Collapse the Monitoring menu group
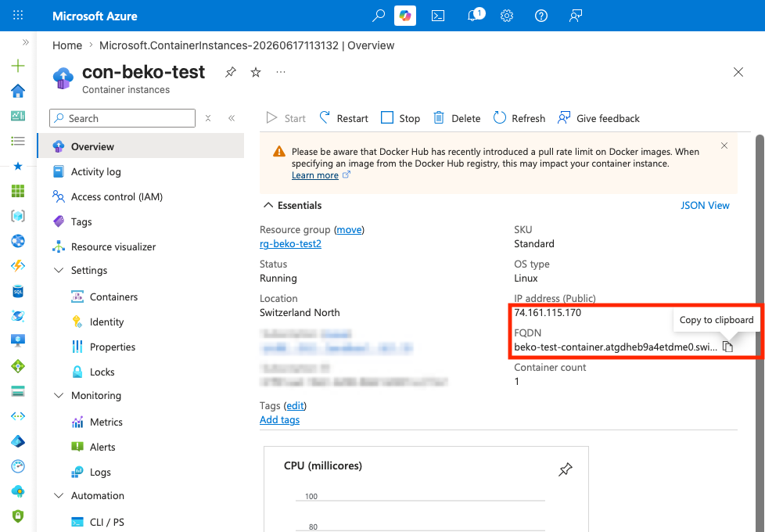The height and width of the screenshot is (532, 765). 59,395
